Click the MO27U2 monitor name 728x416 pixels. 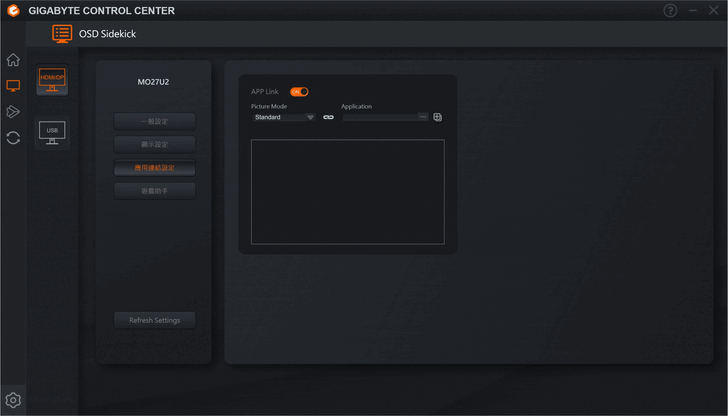point(153,82)
